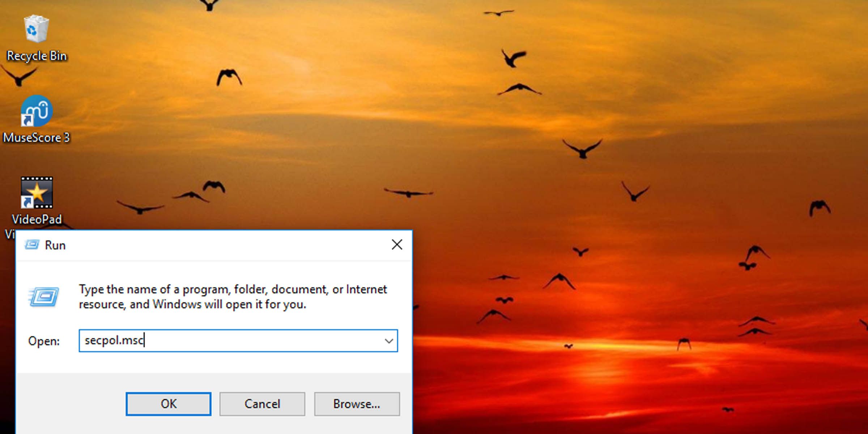
Task: Click the Run window title text
Action: [54, 244]
